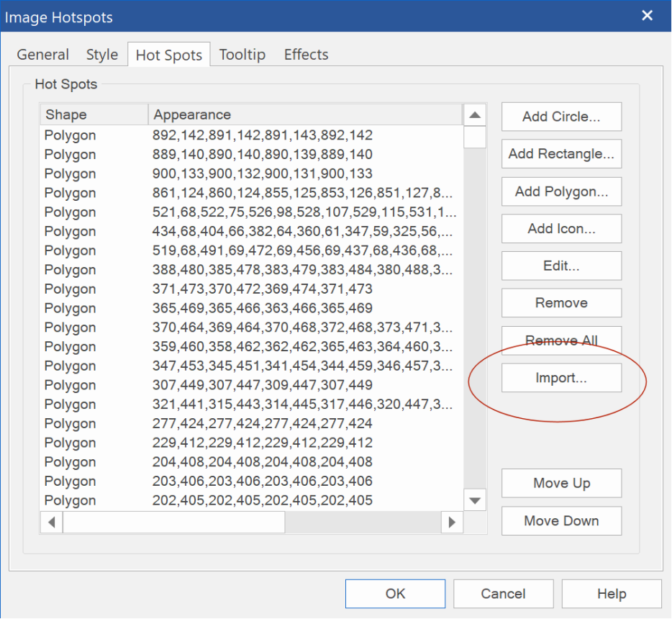Select polygon row 204,408,204,408,204,408,204,408

[x=252, y=461]
